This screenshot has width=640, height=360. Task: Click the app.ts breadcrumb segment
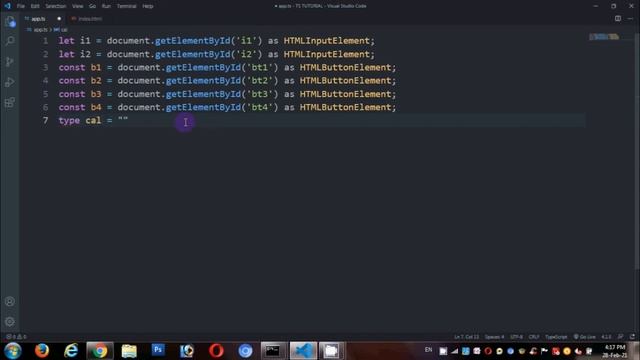[x=40, y=30]
